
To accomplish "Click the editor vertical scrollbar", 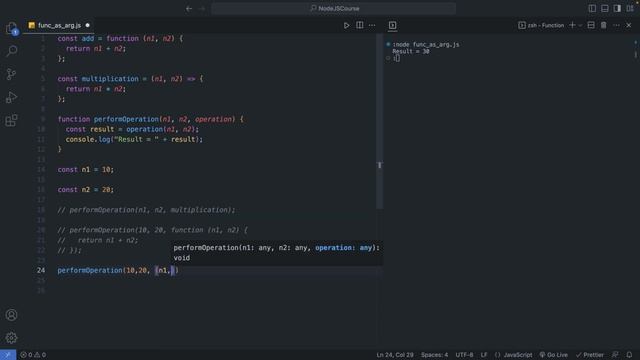I will (380, 122).
